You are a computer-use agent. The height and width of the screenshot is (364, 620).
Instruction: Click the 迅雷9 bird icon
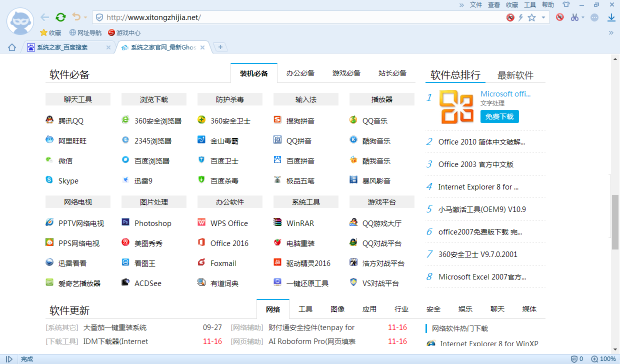125,180
